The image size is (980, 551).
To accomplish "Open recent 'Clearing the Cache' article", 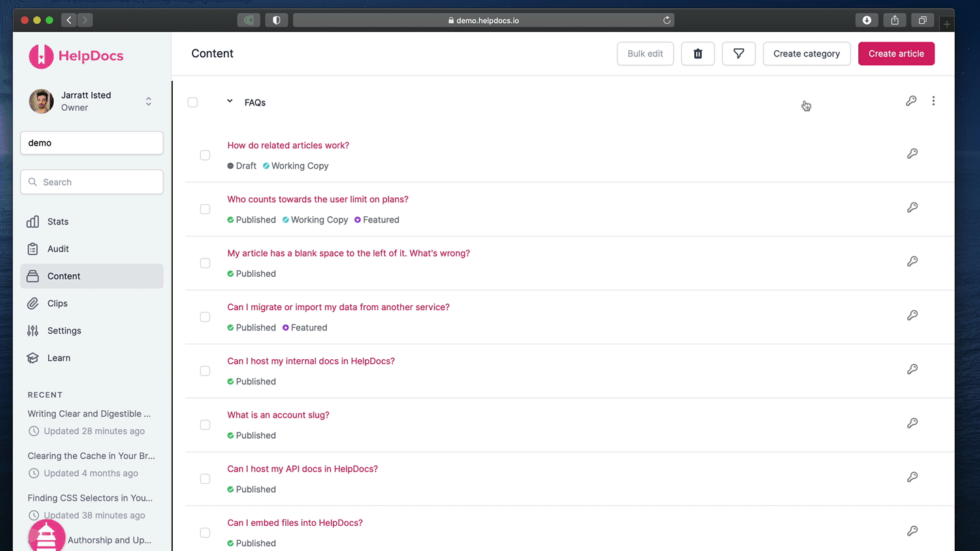I will pos(91,456).
